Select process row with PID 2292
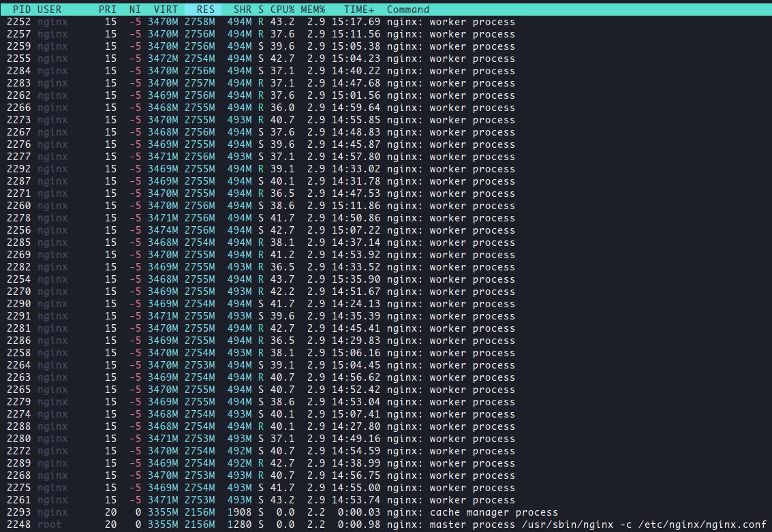Image resolution: width=772 pixels, height=532 pixels. pos(386,169)
